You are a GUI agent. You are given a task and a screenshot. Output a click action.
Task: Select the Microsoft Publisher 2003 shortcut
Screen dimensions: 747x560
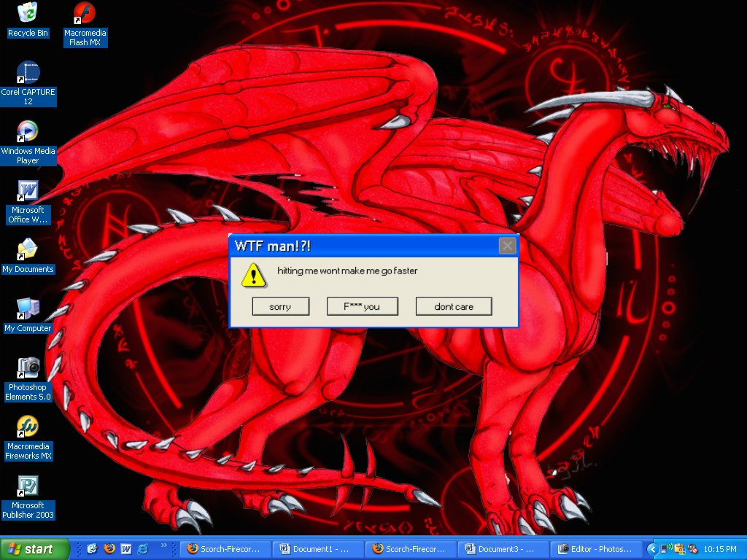click(x=28, y=497)
